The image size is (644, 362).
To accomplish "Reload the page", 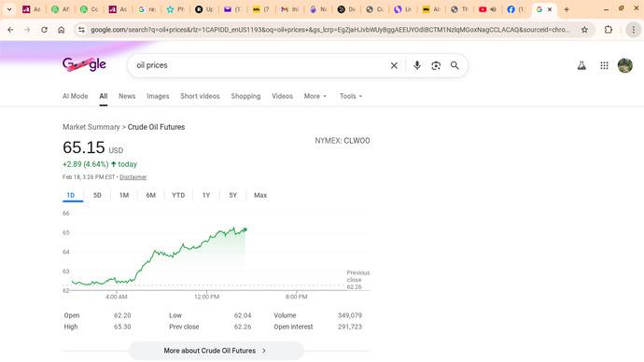I will [44, 30].
